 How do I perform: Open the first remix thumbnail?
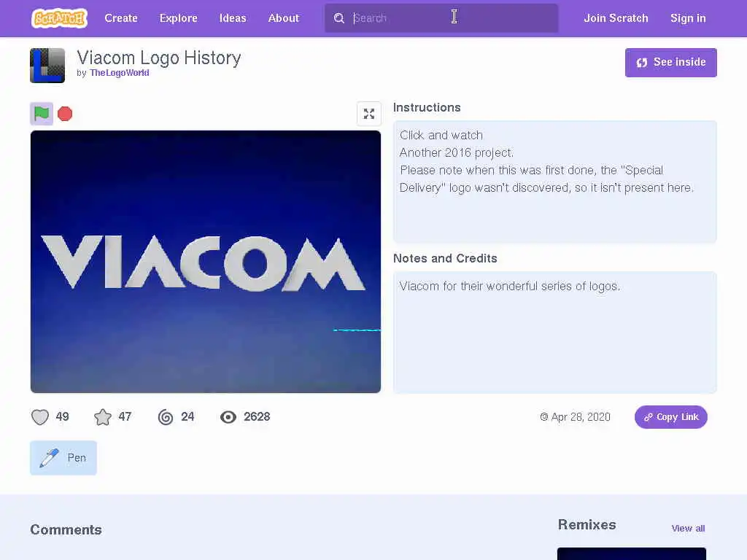point(631,554)
